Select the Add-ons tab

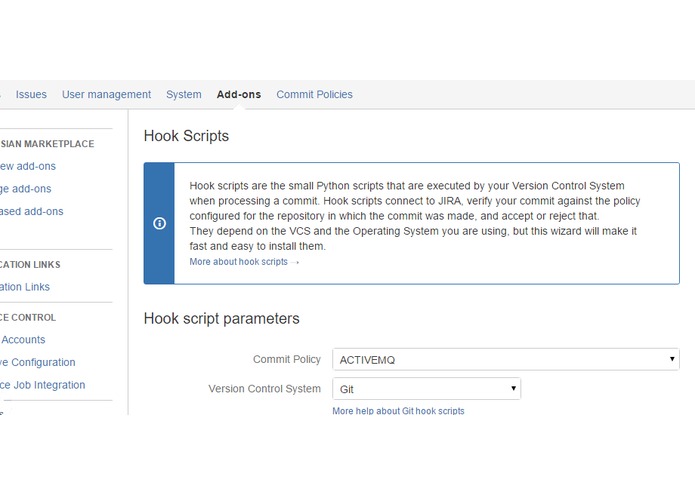tap(238, 94)
